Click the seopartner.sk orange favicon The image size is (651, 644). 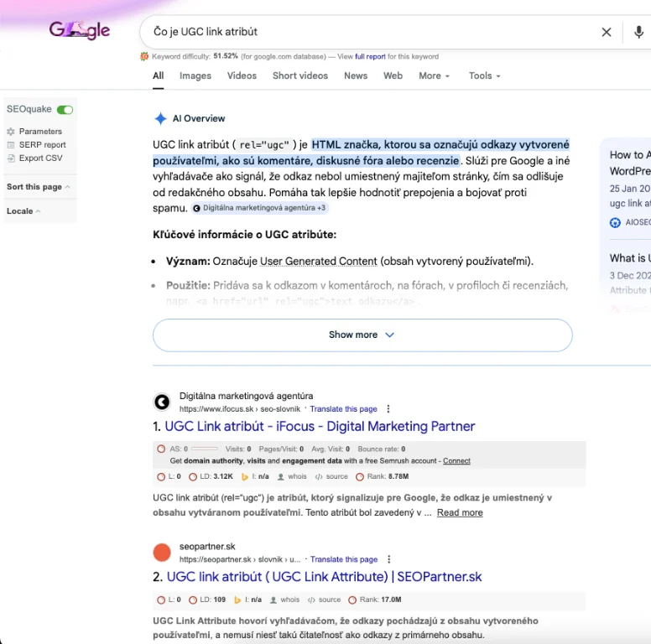click(162, 553)
